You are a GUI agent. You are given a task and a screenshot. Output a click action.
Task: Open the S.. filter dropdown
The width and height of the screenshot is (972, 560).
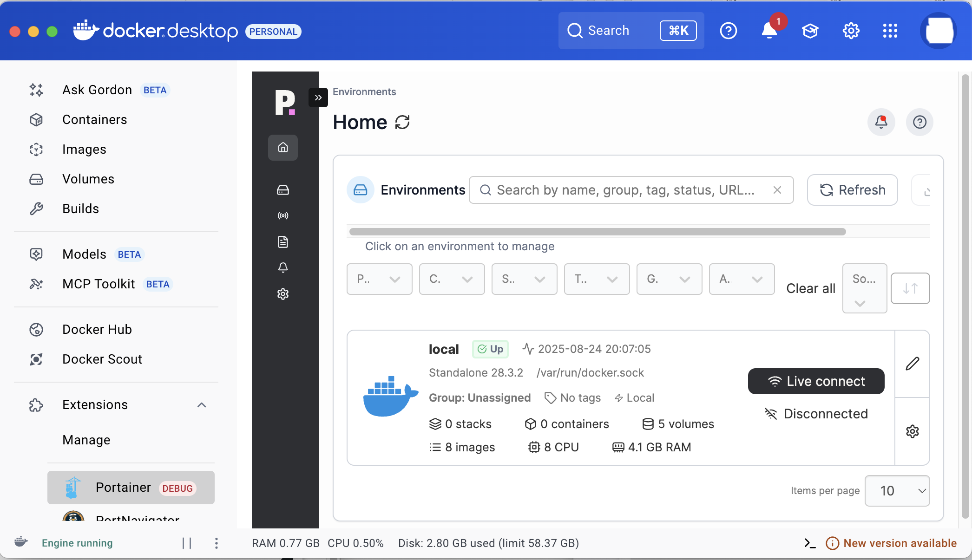[x=525, y=279]
